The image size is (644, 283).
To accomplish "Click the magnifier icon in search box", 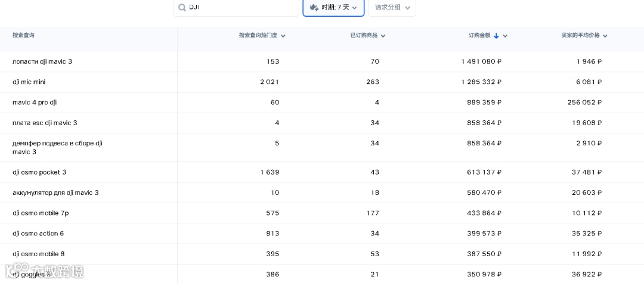I will pos(182,7).
